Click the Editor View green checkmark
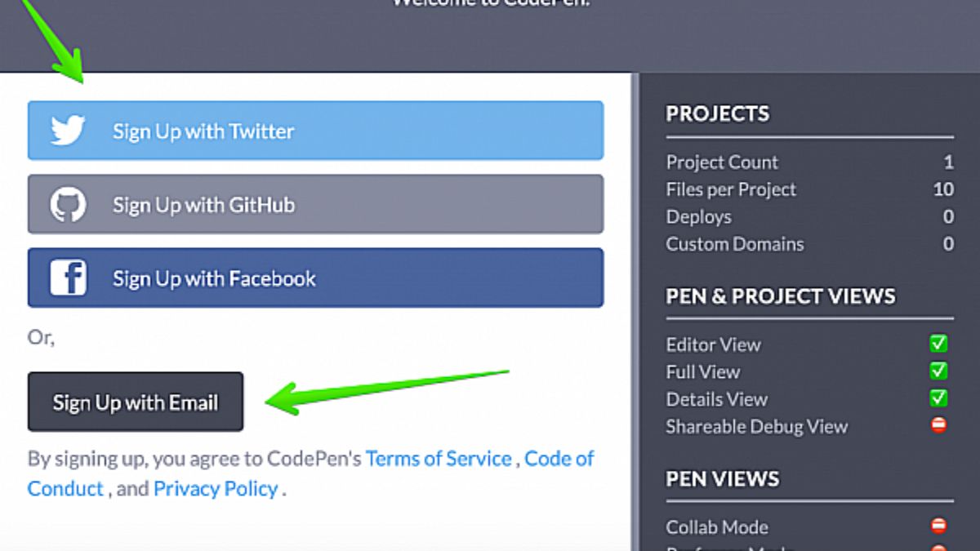 (x=938, y=344)
